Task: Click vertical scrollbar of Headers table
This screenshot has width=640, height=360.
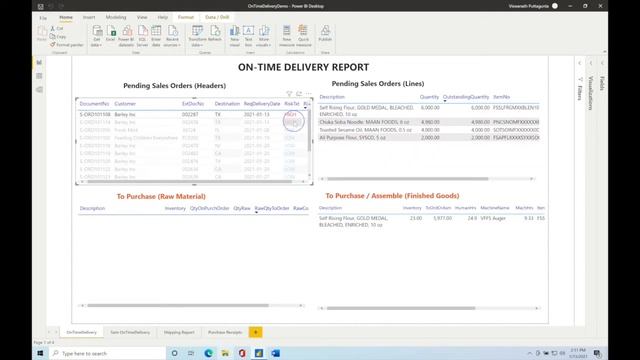Action: 309,131
